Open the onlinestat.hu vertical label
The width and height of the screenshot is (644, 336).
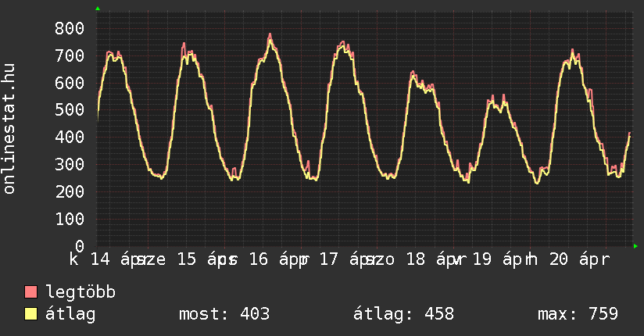pos(10,129)
